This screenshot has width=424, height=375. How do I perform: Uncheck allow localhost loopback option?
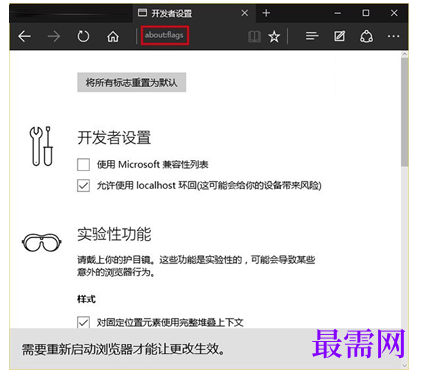click(x=83, y=185)
